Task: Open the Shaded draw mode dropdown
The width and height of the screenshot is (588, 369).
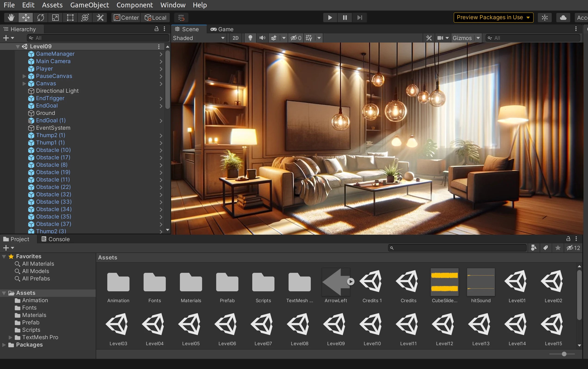Action: [198, 38]
